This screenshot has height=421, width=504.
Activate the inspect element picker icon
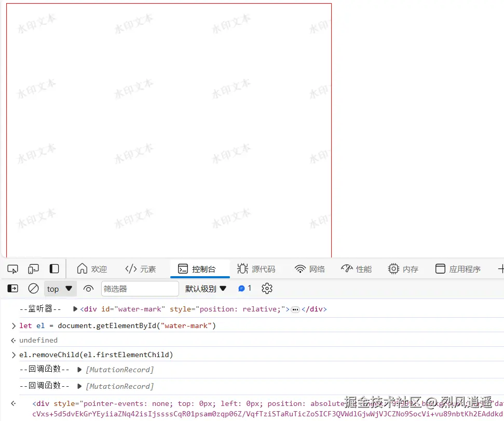coord(13,269)
